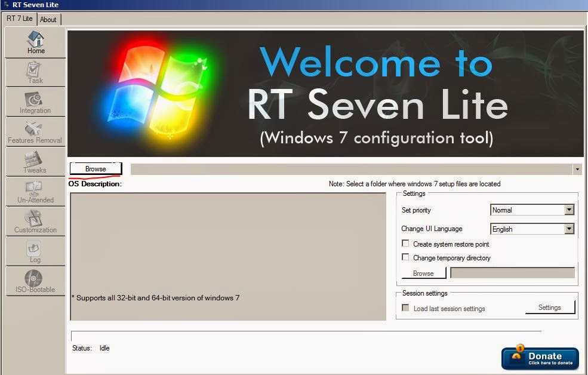Enable Create system restore point

click(x=405, y=244)
